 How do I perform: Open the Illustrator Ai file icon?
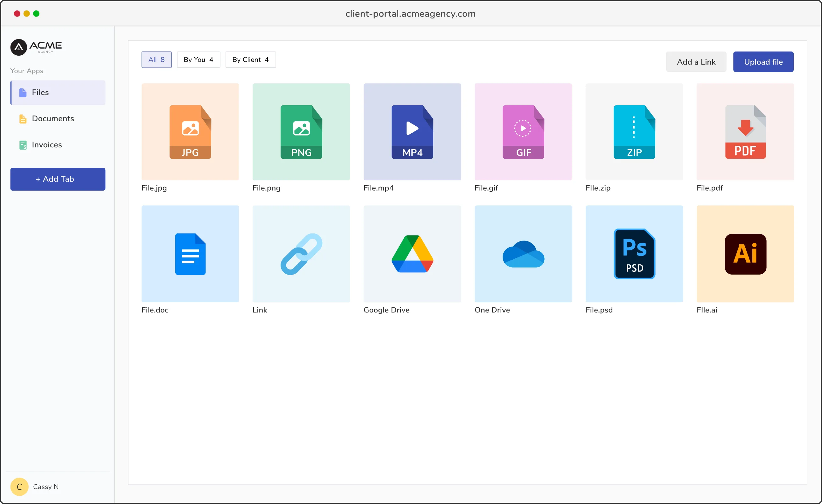(746, 254)
